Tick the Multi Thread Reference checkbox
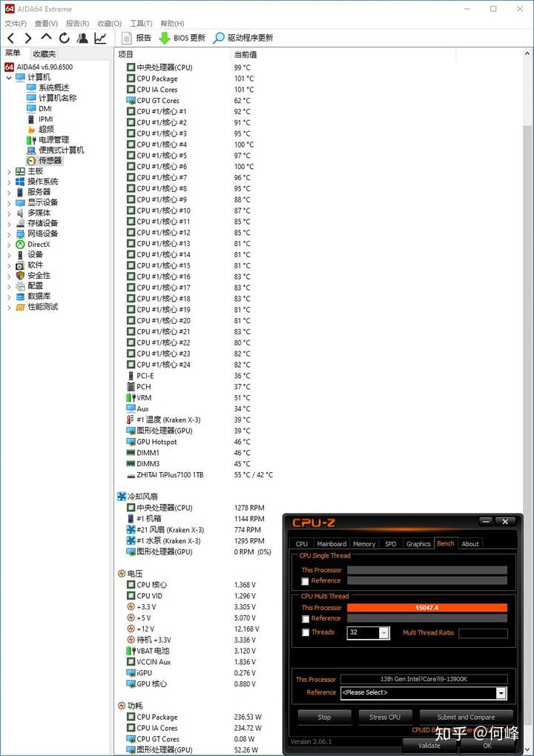This screenshot has height=756, width=534. [305, 619]
